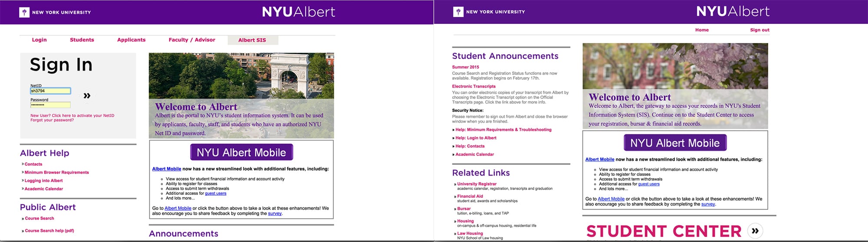868x242 pixels.
Task: Open Logging into Albert help link
Action: (43, 181)
